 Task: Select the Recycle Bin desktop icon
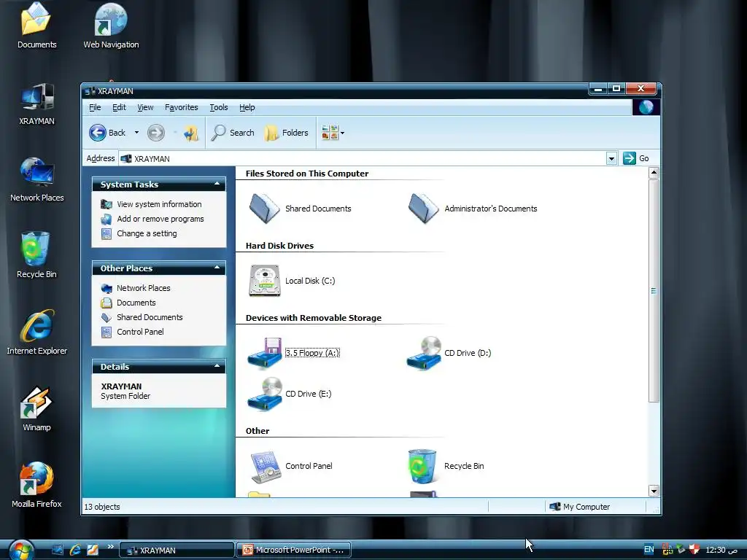[35, 249]
